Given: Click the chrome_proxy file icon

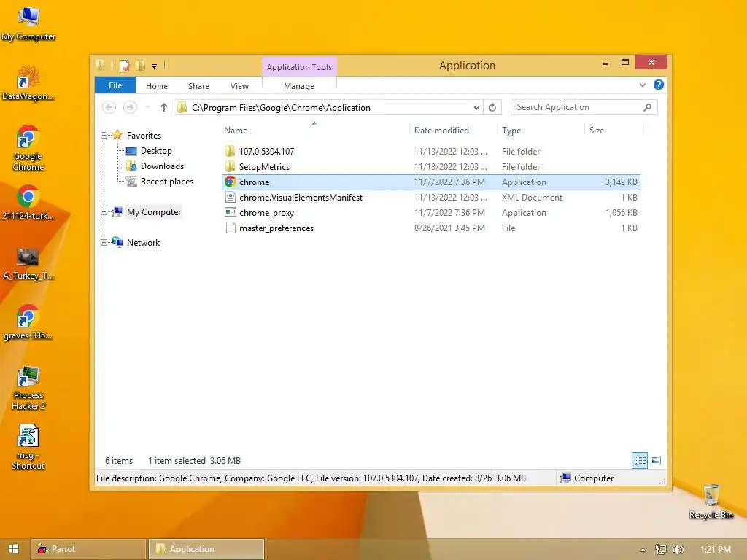Looking at the screenshot, I should (231, 212).
